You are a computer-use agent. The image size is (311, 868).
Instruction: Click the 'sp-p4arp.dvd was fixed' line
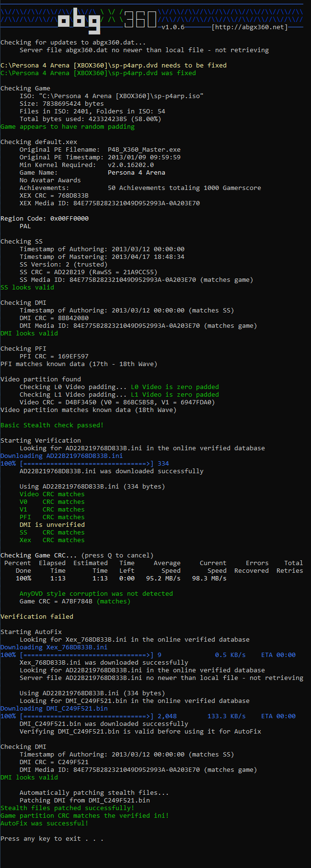[98, 73]
